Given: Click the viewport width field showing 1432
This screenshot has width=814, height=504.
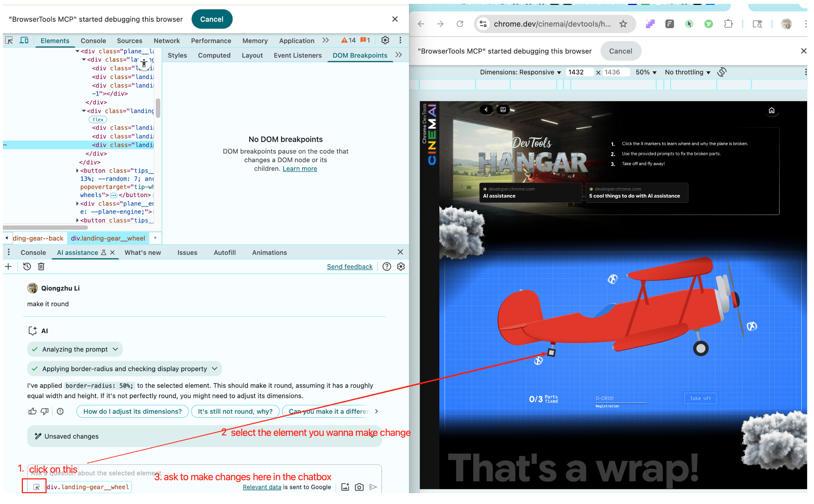Looking at the screenshot, I should coord(579,72).
